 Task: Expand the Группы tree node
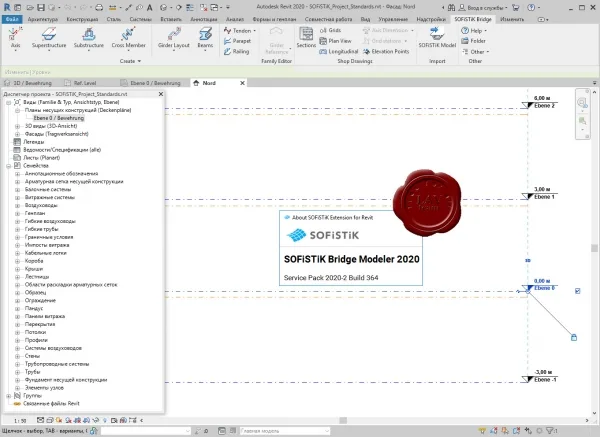pos(8,396)
